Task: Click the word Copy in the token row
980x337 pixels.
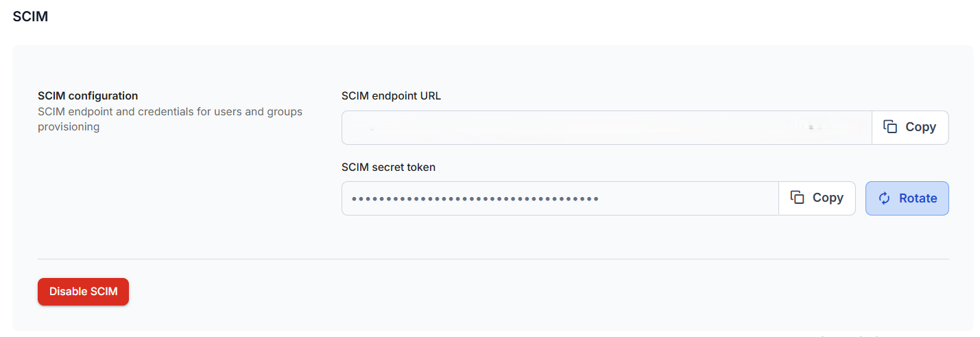Action: point(828,198)
